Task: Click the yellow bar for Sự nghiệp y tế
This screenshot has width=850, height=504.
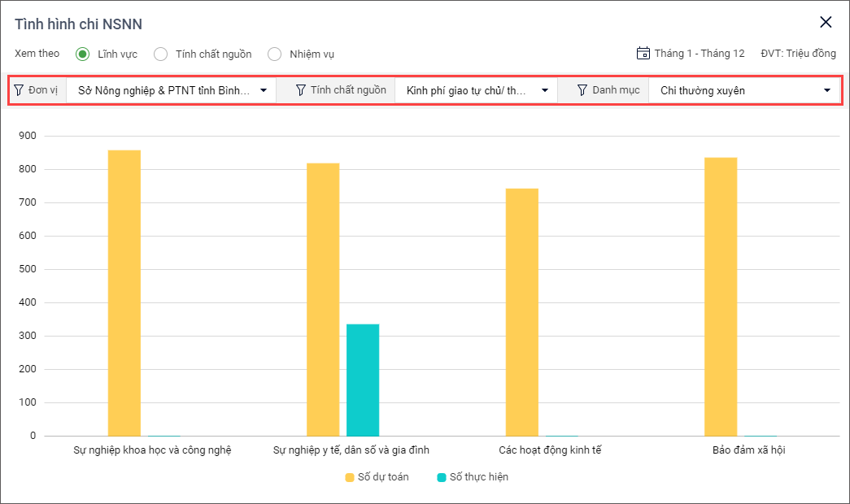Action: [x=323, y=299]
